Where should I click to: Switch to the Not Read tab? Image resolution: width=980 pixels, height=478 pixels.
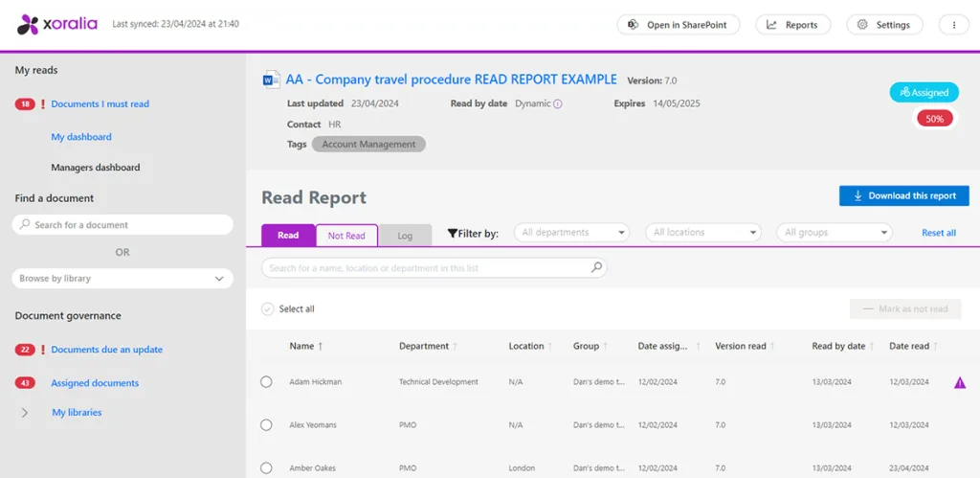[x=346, y=236]
